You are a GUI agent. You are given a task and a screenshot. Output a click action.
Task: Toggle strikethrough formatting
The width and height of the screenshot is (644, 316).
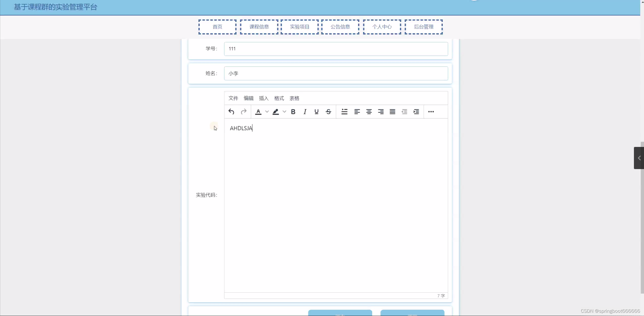[x=328, y=111]
